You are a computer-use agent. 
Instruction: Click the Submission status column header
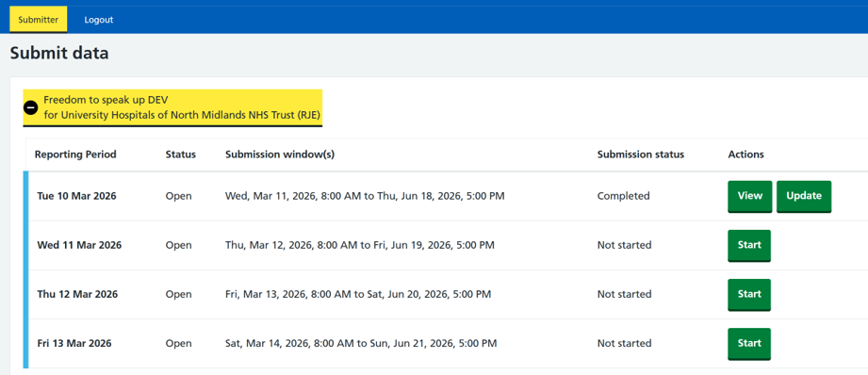[x=641, y=155]
